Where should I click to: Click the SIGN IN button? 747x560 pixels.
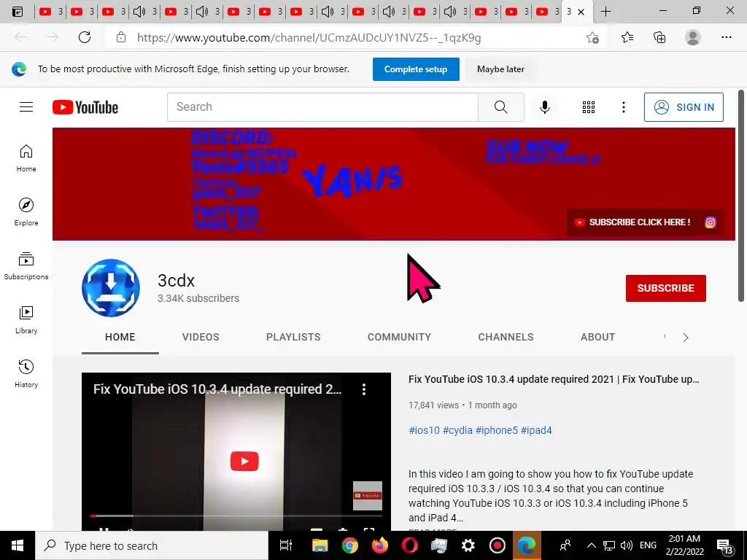(684, 107)
